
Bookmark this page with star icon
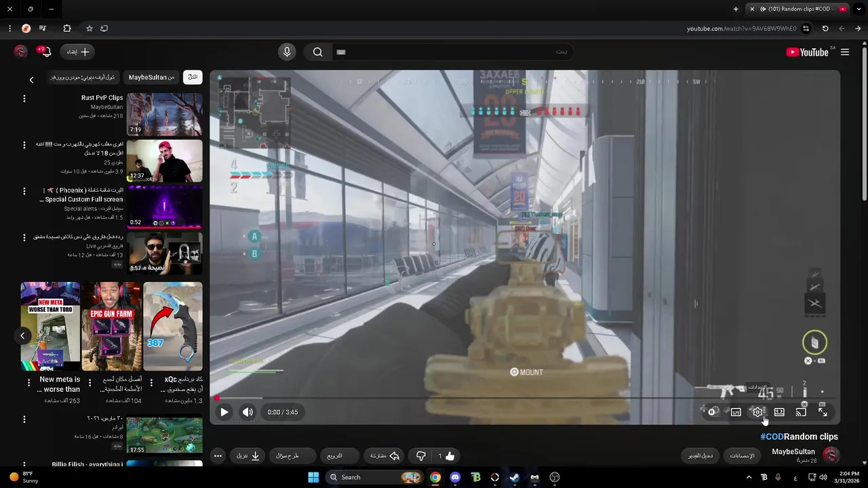[x=89, y=28]
